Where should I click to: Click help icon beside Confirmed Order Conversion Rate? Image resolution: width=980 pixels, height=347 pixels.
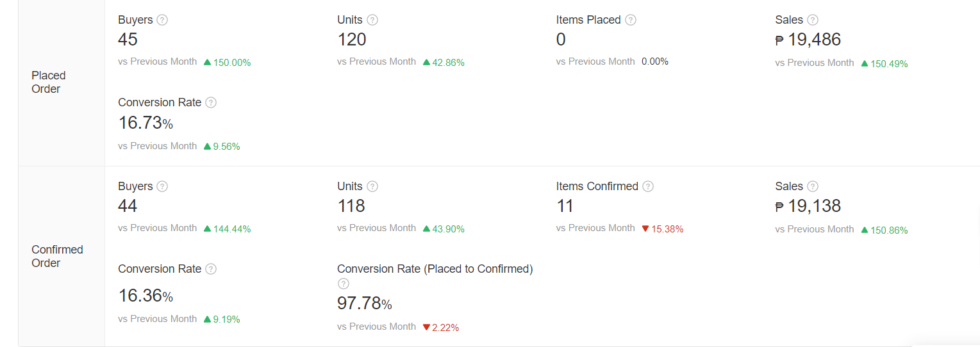pyautogui.click(x=211, y=269)
